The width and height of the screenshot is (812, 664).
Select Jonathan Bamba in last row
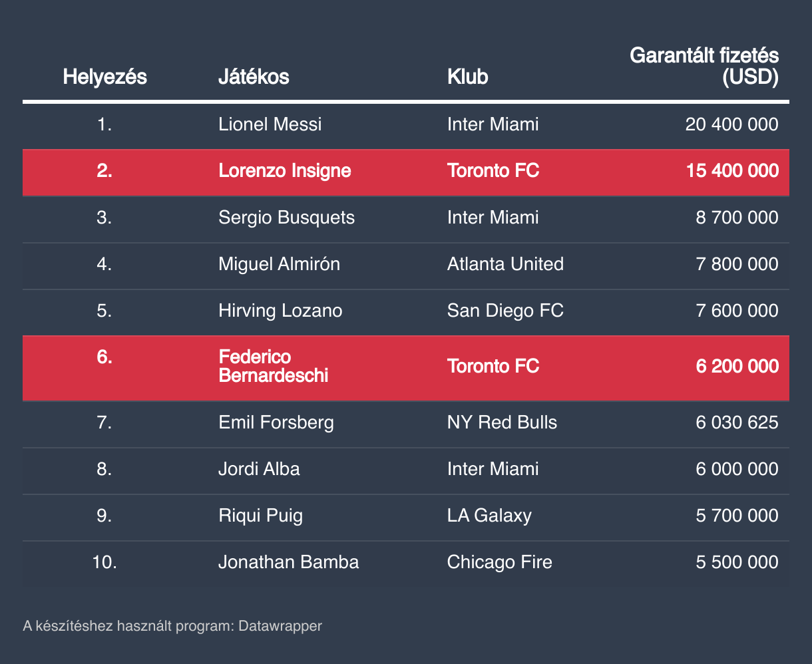pos(288,562)
